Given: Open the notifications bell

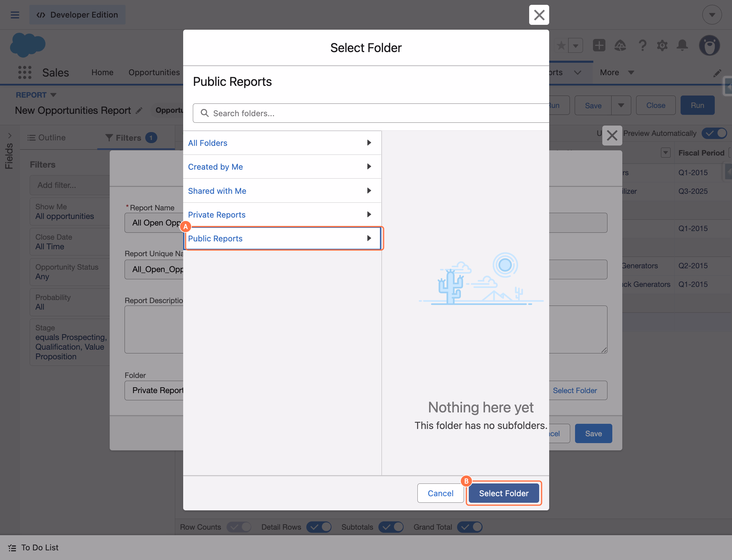Looking at the screenshot, I should coord(682,45).
